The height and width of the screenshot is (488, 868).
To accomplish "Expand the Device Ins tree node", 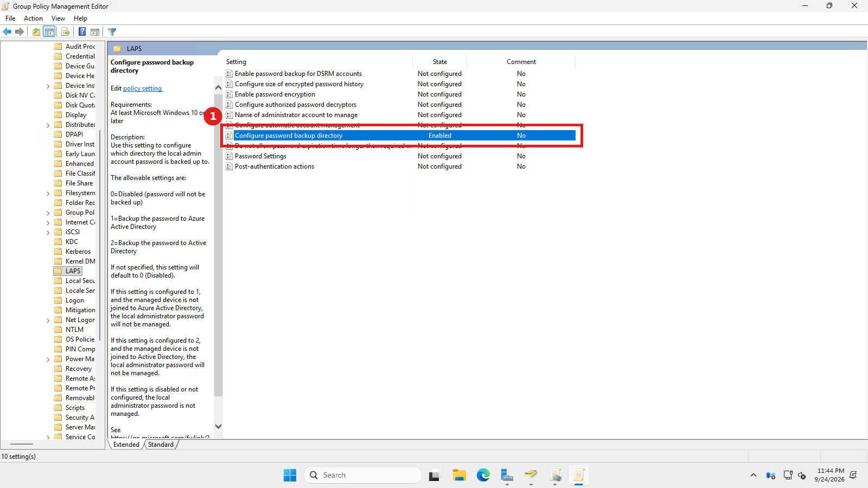I will pos(48,86).
